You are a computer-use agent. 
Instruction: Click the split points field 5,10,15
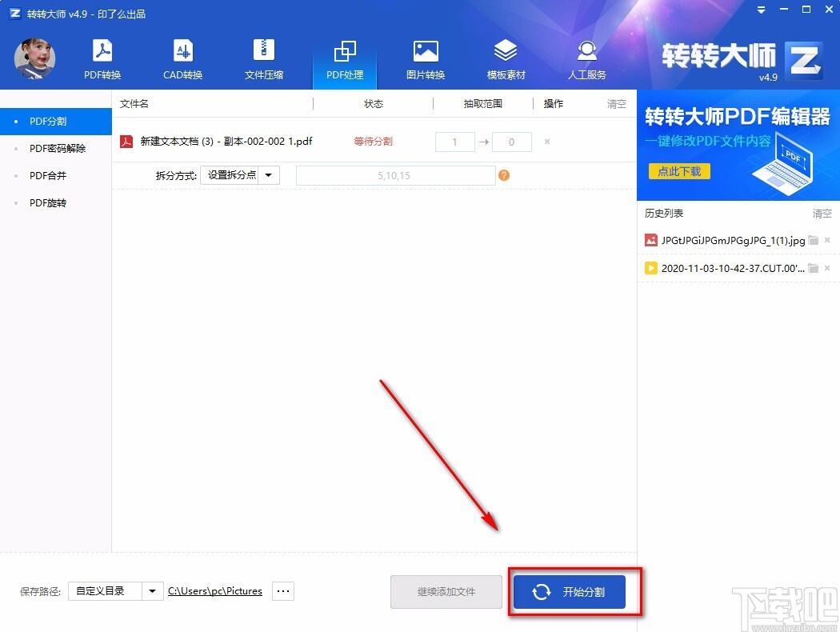[x=395, y=176]
